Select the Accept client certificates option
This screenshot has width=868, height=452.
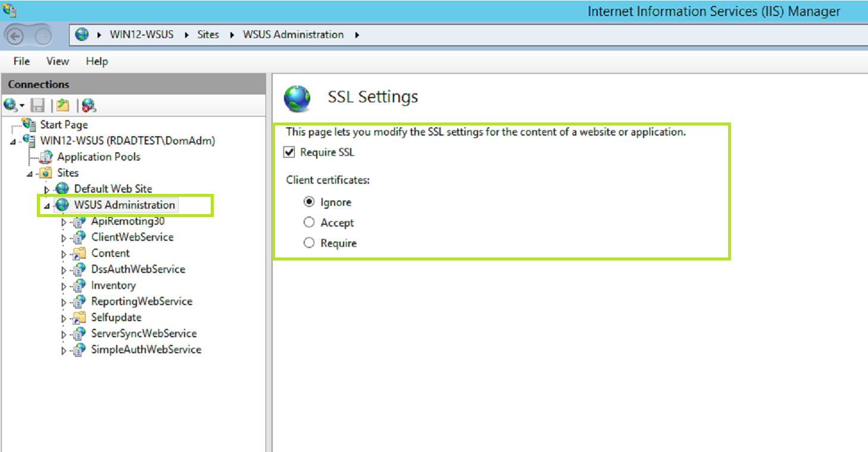point(308,222)
